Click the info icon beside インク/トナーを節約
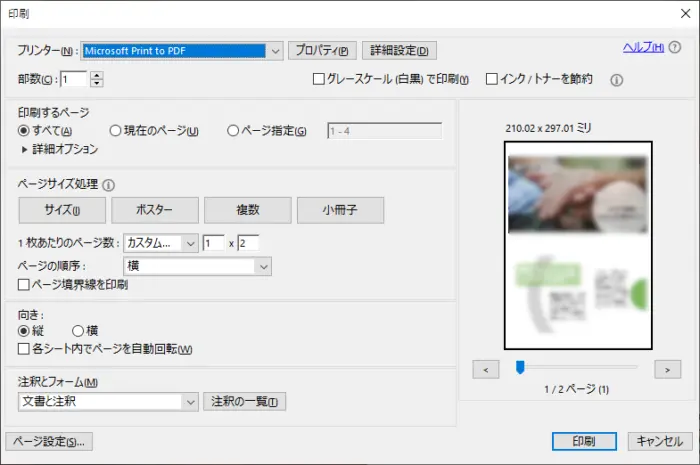Screen dimensions: 700x465 (616, 80)
